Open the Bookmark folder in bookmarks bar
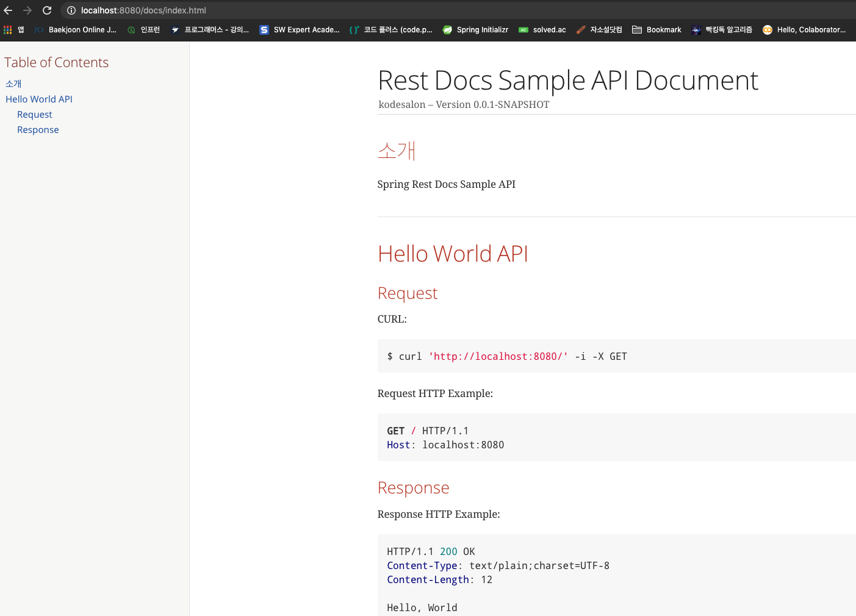 tap(656, 30)
